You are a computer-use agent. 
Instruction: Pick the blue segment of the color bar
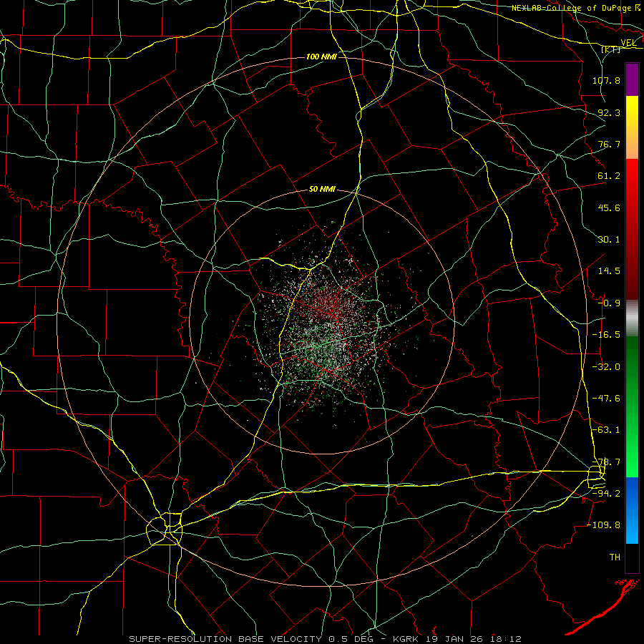(632, 510)
